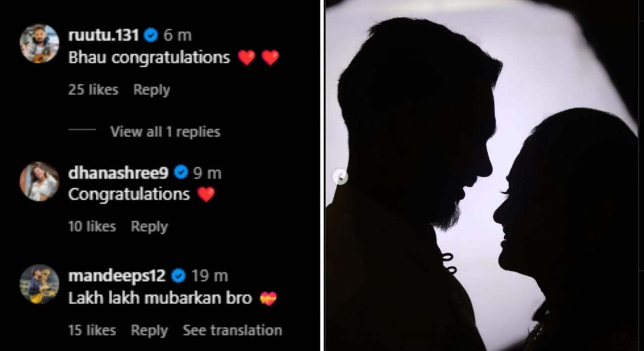View the 10 likes list
644x351 pixels.
point(92,226)
